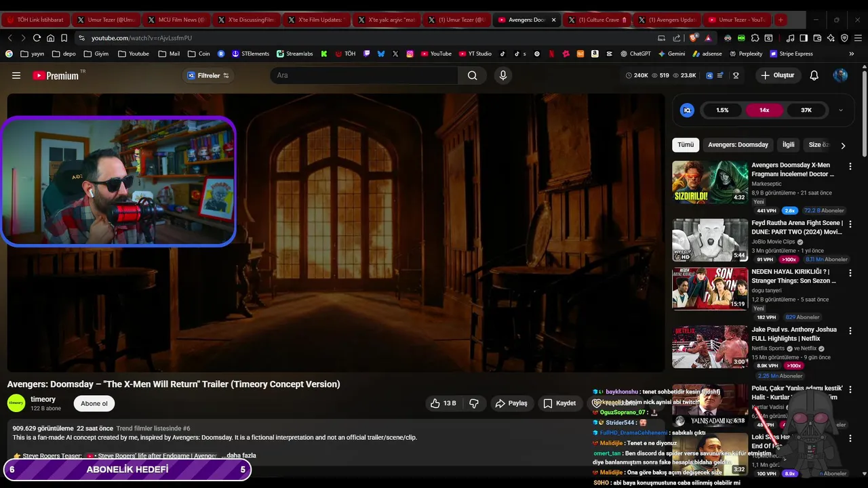This screenshot has height=488, width=868.
Task: Reload the page in browser toolbar
Action: pyautogui.click(x=37, y=38)
